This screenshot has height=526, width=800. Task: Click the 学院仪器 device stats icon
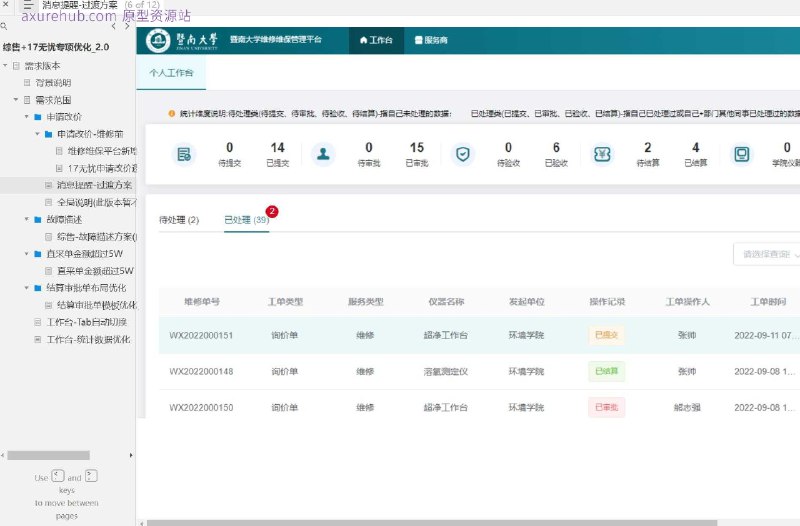tap(741, 154)
